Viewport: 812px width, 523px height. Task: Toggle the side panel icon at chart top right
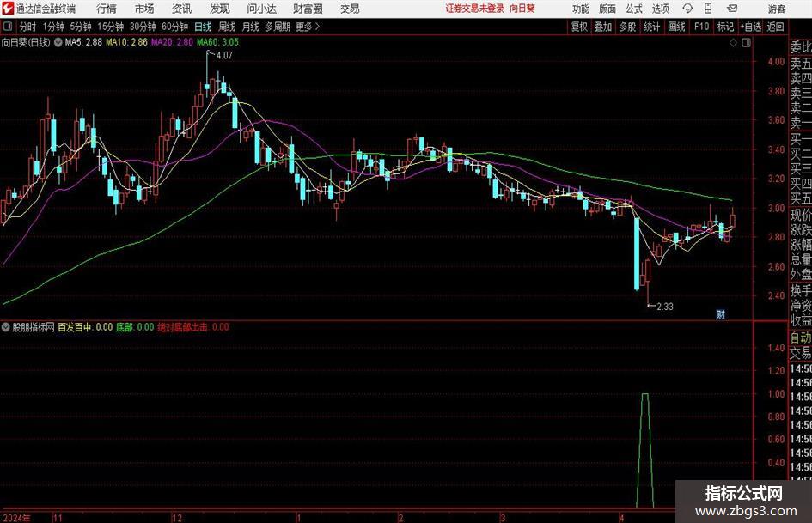(746, 43)
